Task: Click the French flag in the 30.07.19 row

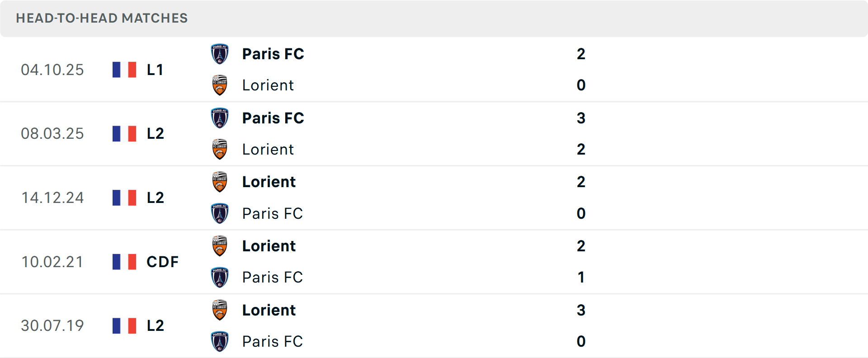Action: (124, 325)
